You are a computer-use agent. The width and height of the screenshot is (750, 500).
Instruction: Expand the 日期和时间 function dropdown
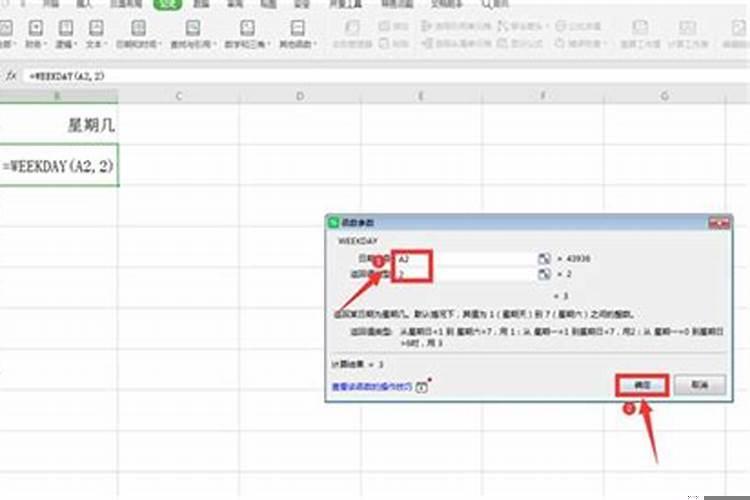[135, 45]
